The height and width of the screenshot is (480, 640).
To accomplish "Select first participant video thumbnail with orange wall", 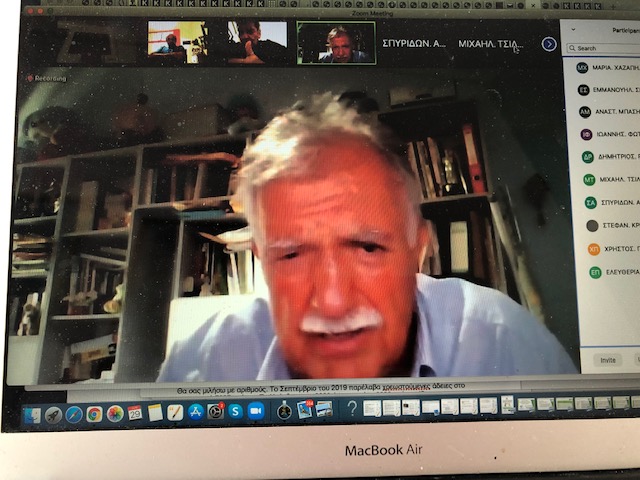I will (x=178, y=42).
